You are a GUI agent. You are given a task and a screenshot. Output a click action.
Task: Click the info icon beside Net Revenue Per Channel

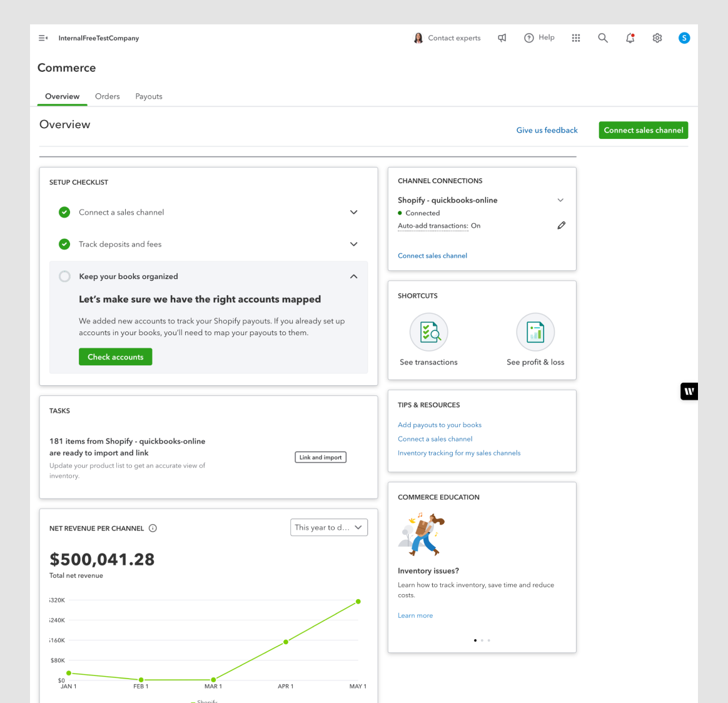153,528
